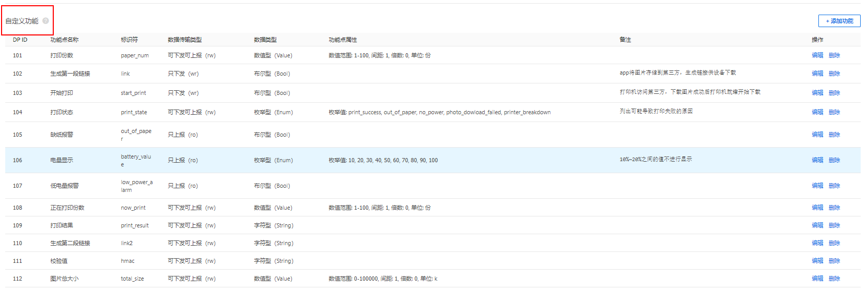Click function name 缺纸报警
Image resolution: width=868 pixels, height=290 pixels.
[62, 135]
